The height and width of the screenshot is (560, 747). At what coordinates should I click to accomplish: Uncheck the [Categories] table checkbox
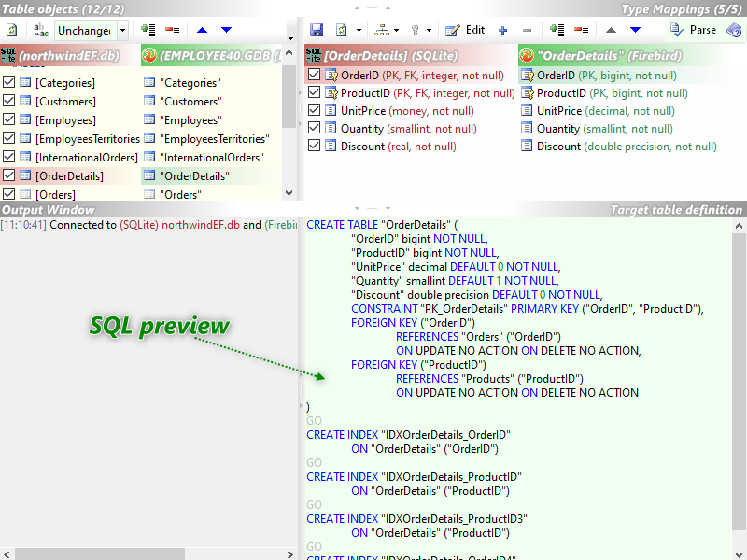click(x=8, y=82)
